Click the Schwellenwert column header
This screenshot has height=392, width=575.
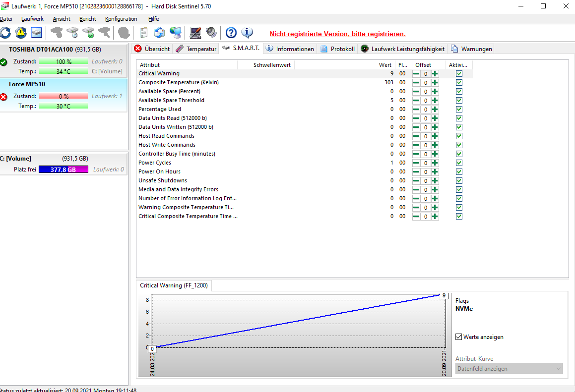[266, 65]
